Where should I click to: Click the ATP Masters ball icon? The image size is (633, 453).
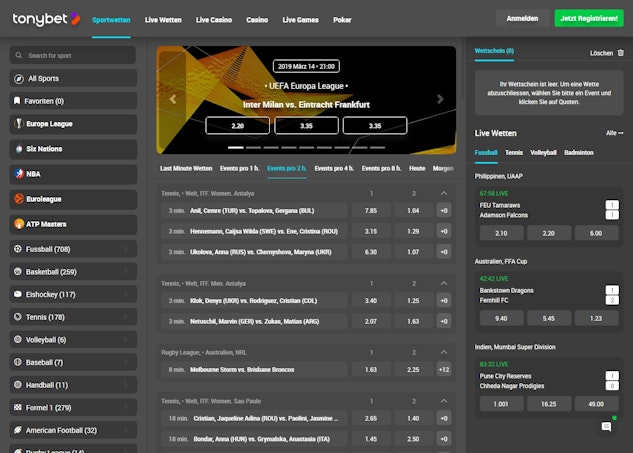[x=19, y=224]
